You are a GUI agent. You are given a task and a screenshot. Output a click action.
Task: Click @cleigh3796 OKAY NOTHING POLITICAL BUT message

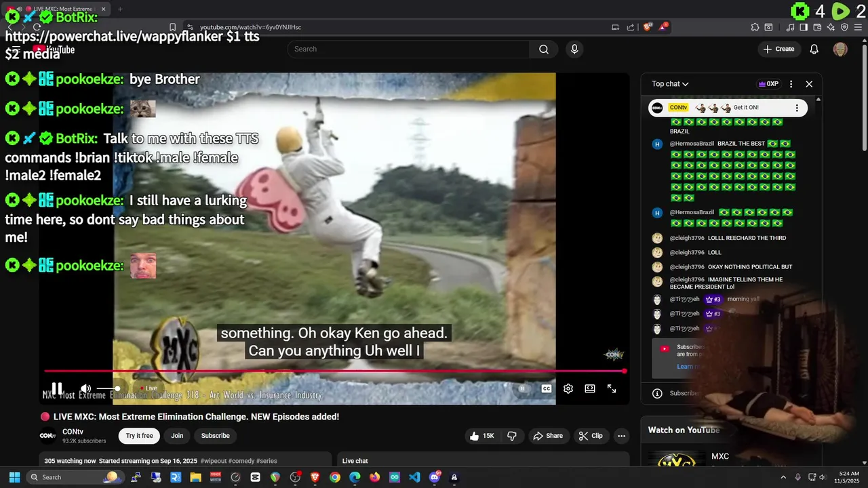click(731, 267)
